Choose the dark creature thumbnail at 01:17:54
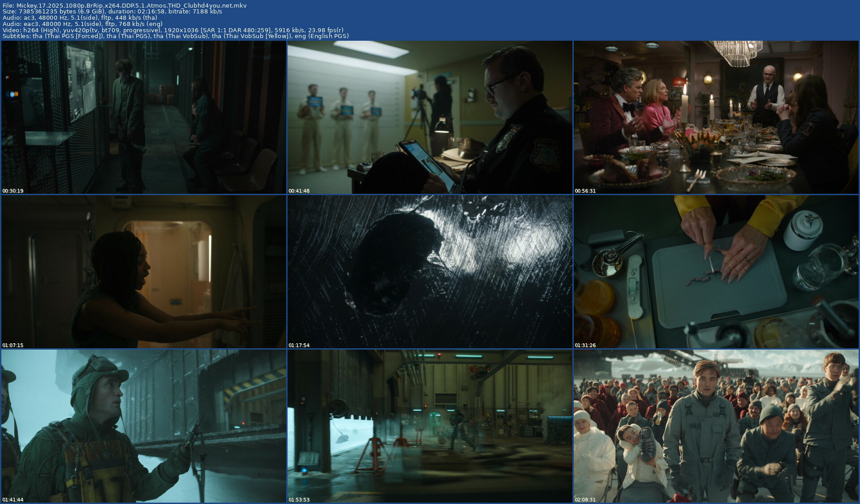 point(430,272)
